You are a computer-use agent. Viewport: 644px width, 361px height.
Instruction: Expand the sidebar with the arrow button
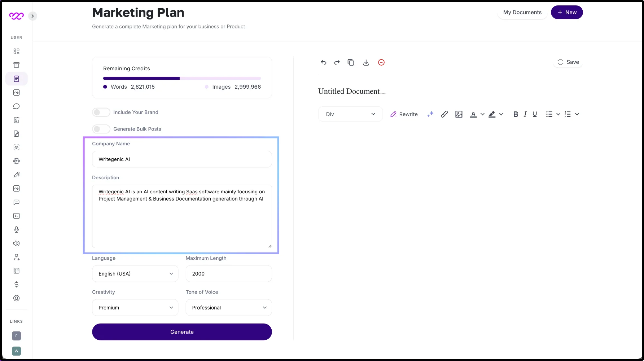pyautogui.click(x=32, y=16)
